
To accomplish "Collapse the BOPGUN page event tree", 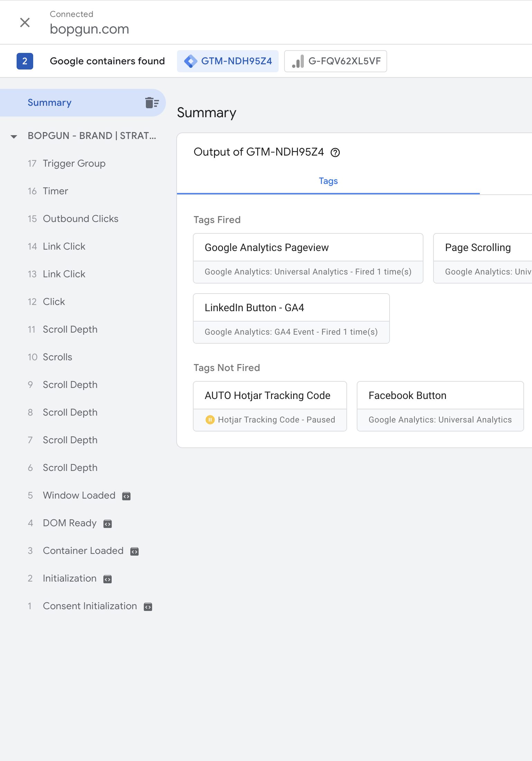I will point(14,136).
